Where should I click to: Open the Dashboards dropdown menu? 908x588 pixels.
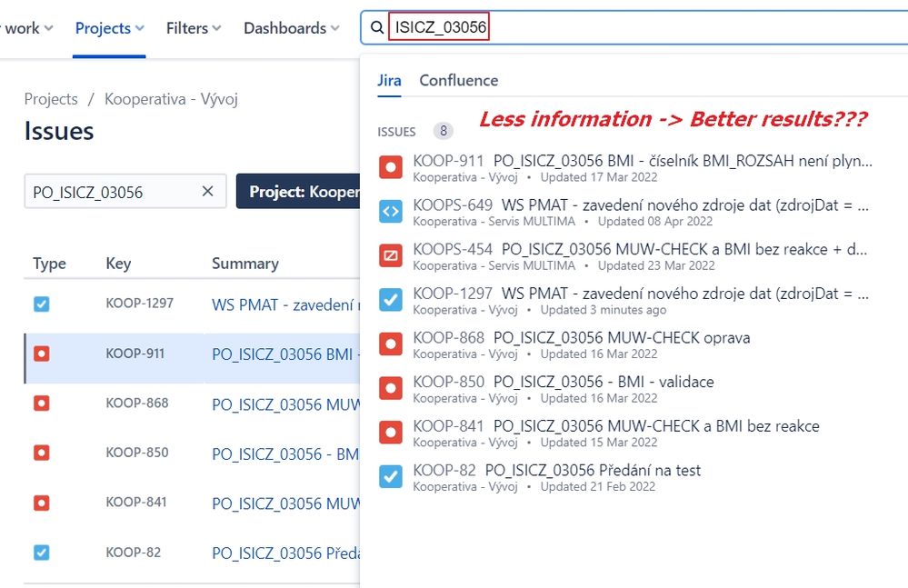click(291, 28)
